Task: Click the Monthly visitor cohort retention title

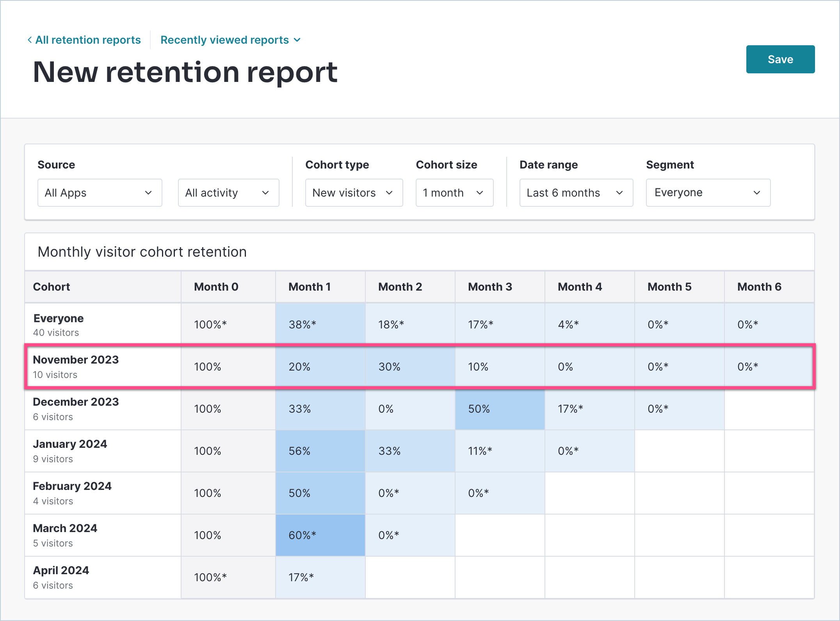Action: tap(142, 252)
